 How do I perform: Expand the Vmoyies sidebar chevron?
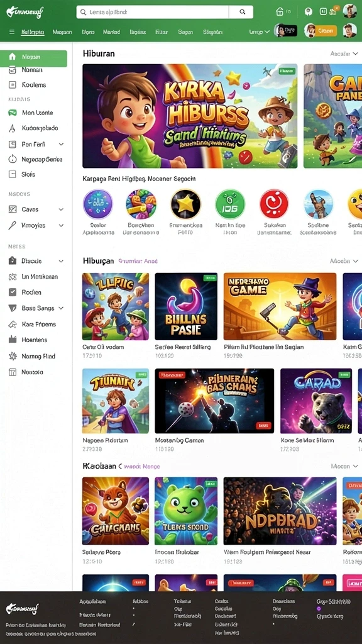point(61,226)
